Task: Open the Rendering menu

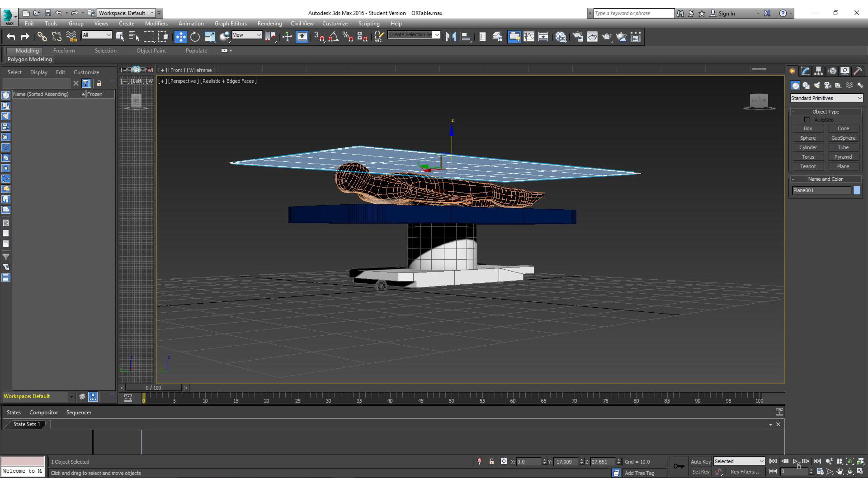Action: coord(269,24)
